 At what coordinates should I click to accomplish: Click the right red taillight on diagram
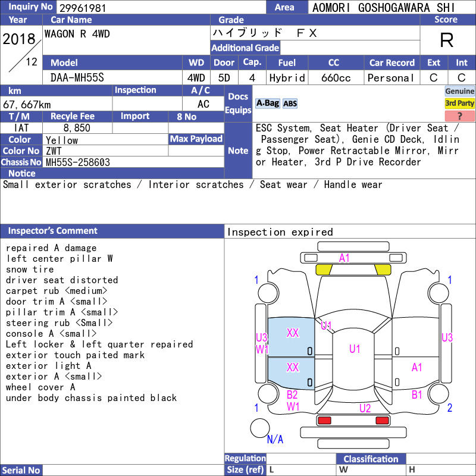pos(382,421)
